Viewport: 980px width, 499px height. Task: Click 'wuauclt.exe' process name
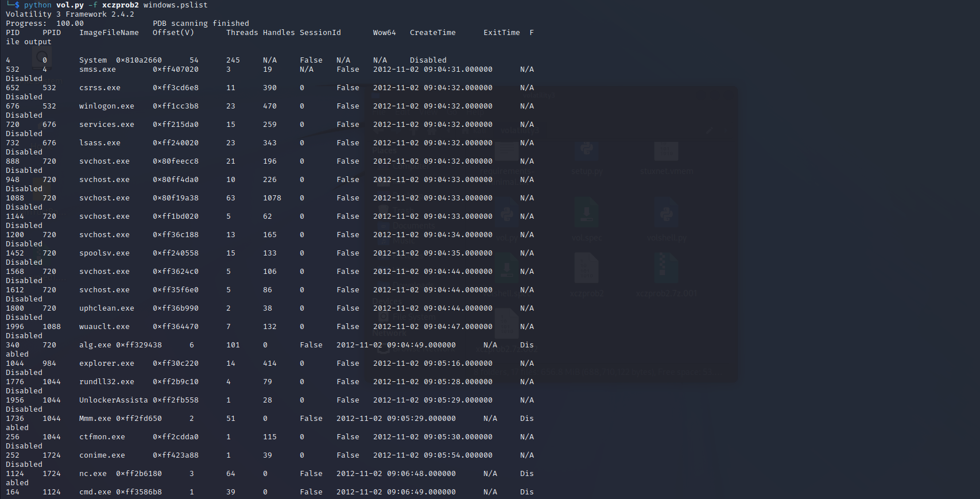click(104, 327)
